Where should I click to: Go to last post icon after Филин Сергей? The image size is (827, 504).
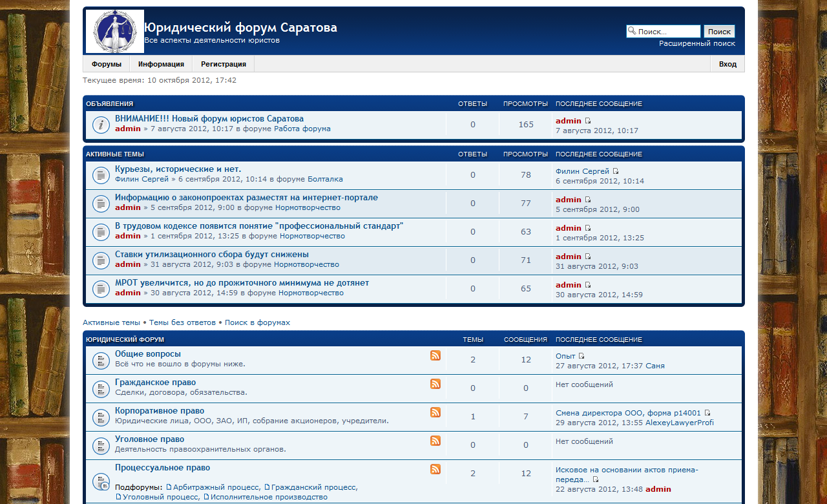pyautogui.click(x=616, y=171)
